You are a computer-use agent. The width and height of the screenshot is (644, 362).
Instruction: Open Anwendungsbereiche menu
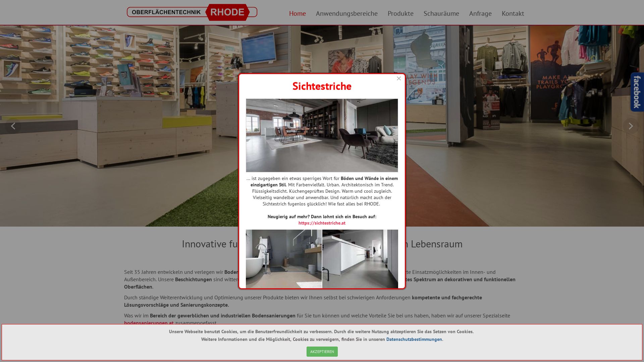(x=347, y=13)
